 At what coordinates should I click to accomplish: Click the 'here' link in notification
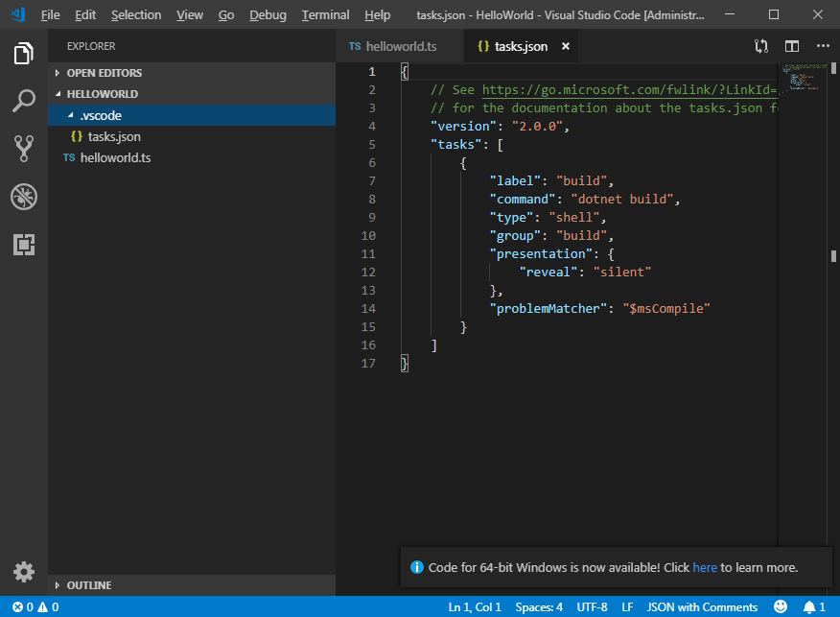click(x=705, y=567)
